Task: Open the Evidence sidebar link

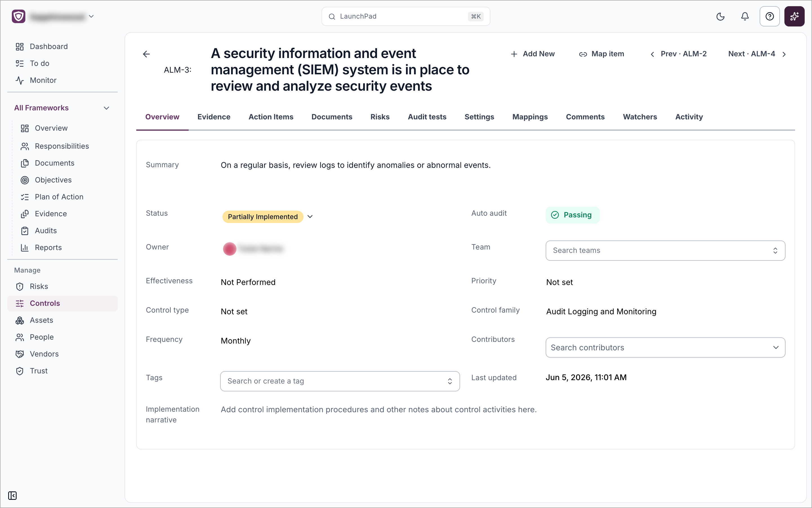Action: [51, 214]
